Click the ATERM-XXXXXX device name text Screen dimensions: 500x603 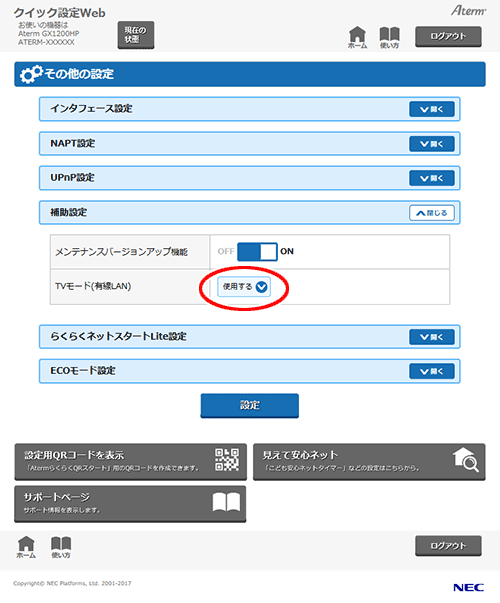click(46, 42)
